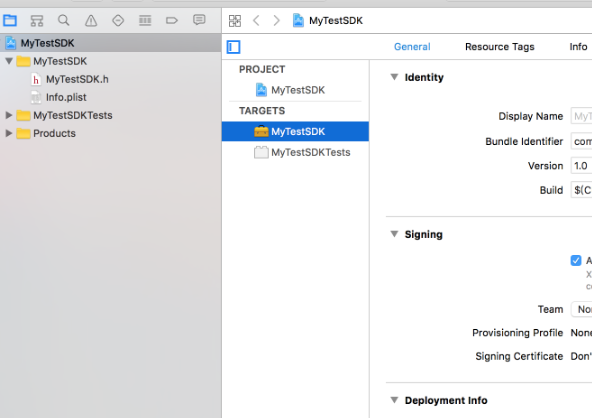Toggle the targets list sidebar button

coord(233,47)
